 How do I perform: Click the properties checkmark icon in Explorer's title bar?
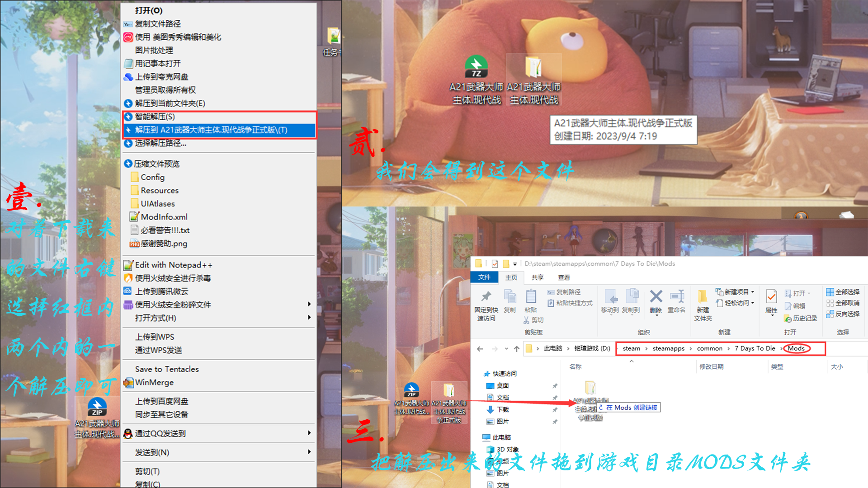tap(495, 264)
